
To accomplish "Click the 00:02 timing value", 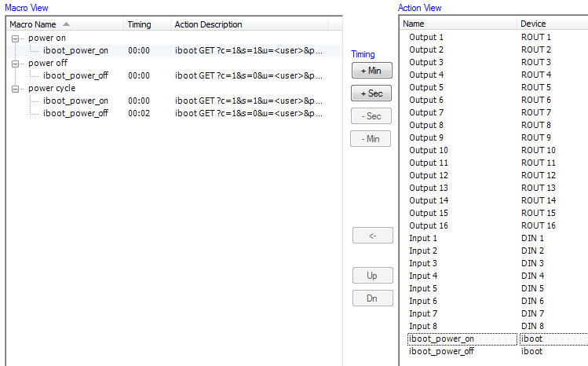I will point(139,113).
